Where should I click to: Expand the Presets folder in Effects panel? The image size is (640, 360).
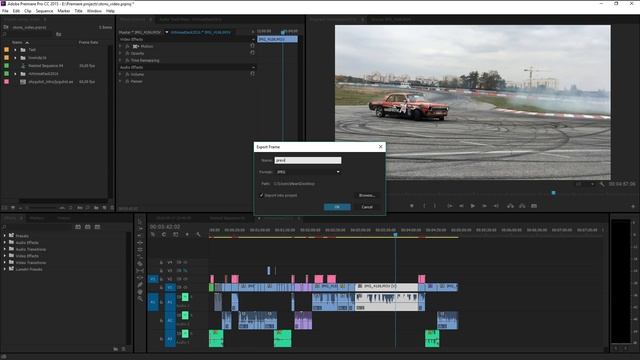(5, 236)
